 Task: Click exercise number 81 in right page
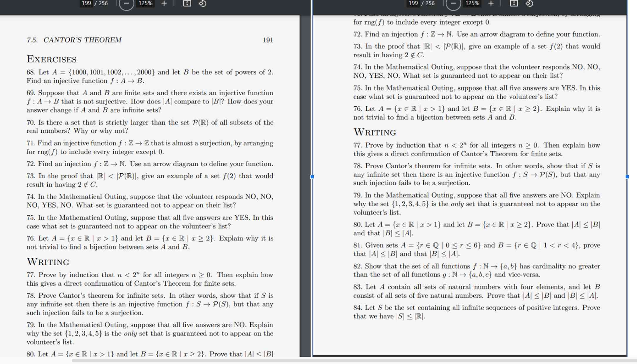[358, 245]
